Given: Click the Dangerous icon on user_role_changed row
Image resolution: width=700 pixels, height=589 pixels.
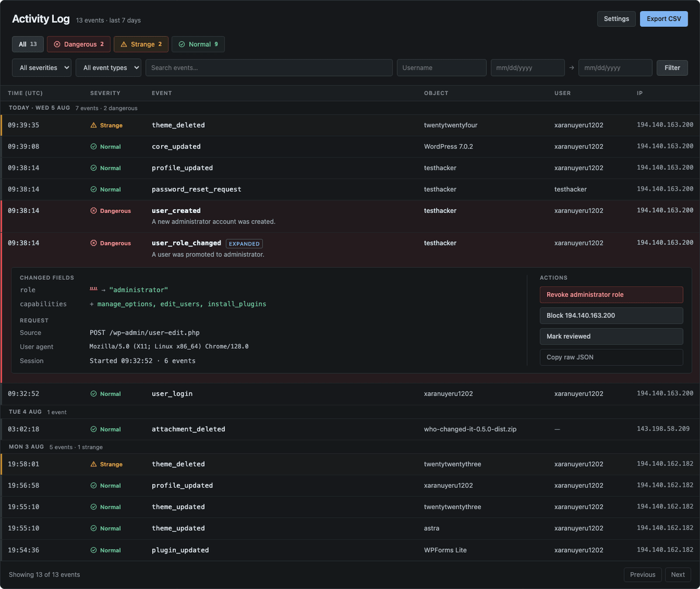Looking at the screenshot, I should click(x=93, y=243).
